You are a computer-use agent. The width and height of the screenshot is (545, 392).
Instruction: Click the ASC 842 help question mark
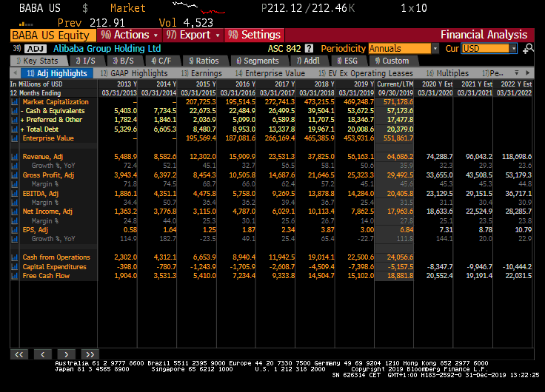coord(309,49)
